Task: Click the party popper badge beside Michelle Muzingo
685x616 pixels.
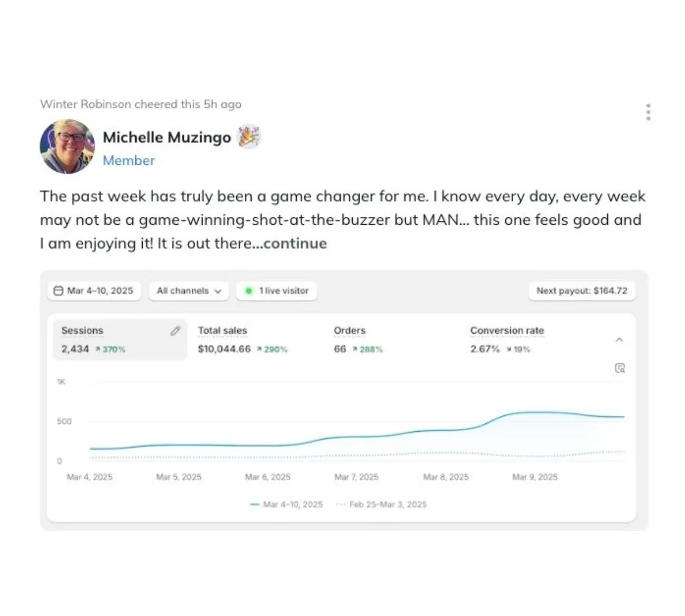Action: (249, 137)
